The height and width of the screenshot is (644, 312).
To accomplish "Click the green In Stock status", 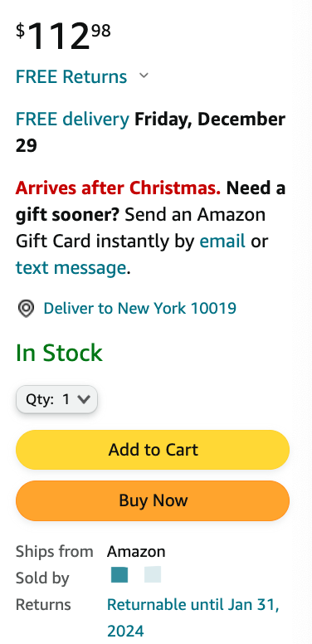I will pyautogui.click(x=59, y=353).
